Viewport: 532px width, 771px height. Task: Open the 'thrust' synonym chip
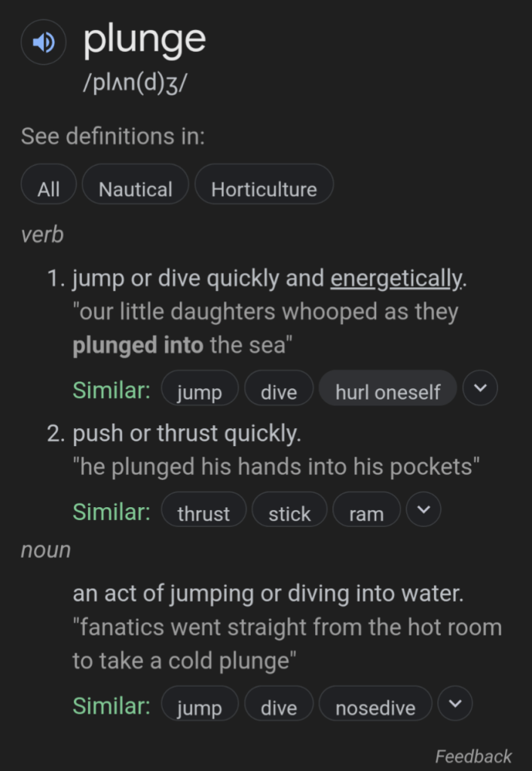(x=203, y=513)
